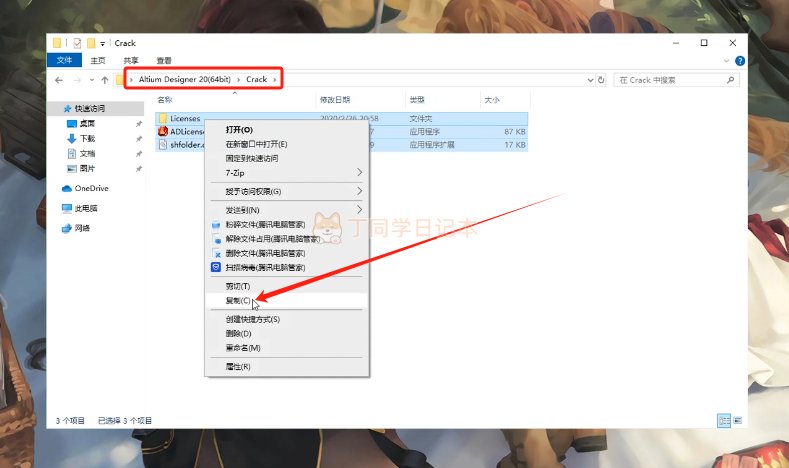
Task: Open the 文件 ribbon tab
Action: pyautogui.click(x=64, y=60)
